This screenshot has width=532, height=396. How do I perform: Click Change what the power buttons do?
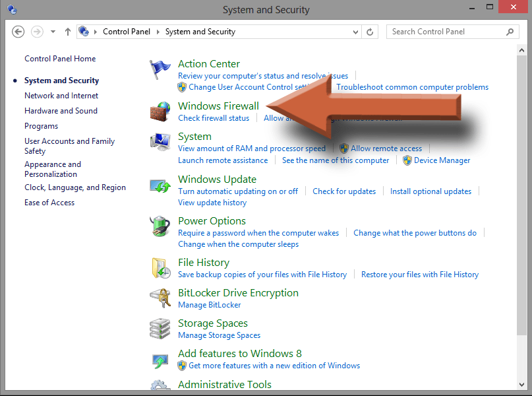click(415, 233)
